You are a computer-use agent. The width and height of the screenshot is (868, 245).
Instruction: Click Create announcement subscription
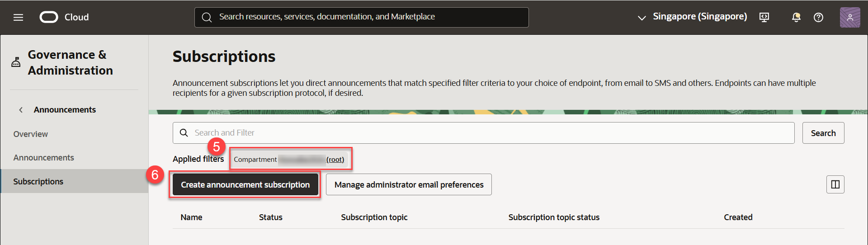[x=245, y=184]
